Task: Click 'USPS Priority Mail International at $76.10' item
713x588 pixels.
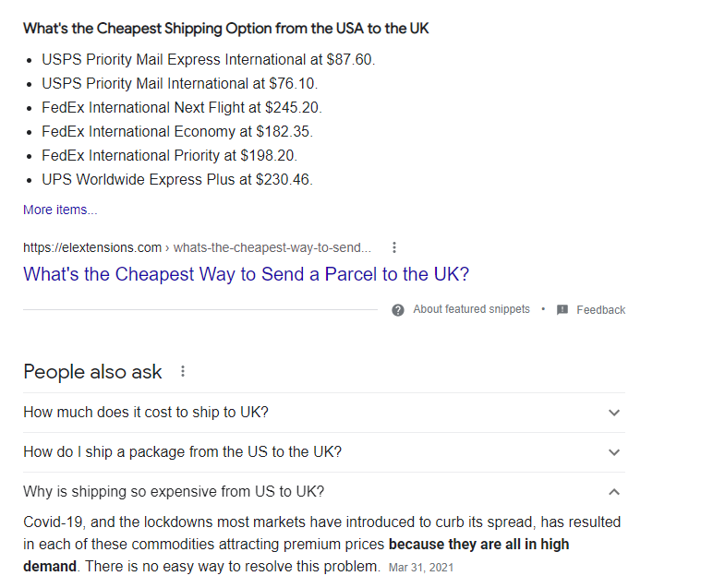Action: click(179, 84)
